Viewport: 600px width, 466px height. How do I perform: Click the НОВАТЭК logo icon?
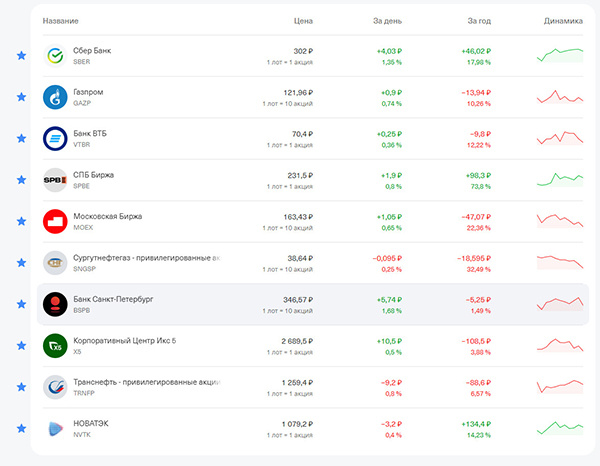[x=55, y=429]
